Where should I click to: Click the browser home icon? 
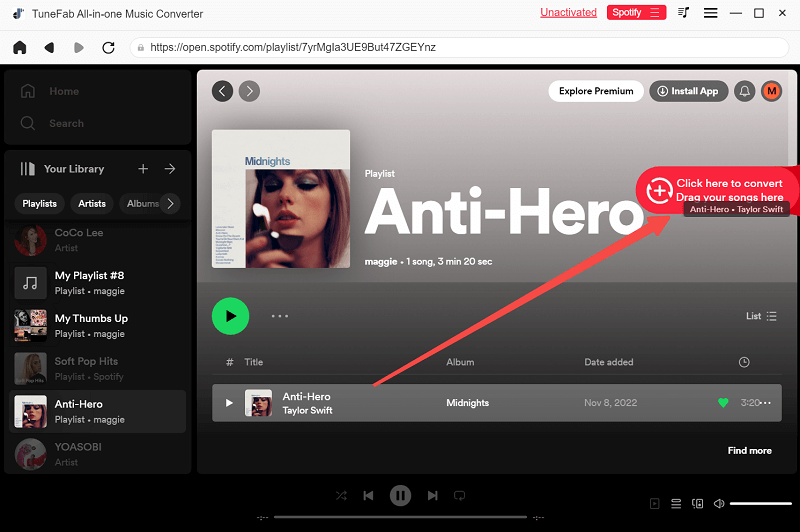pos(19,47)
